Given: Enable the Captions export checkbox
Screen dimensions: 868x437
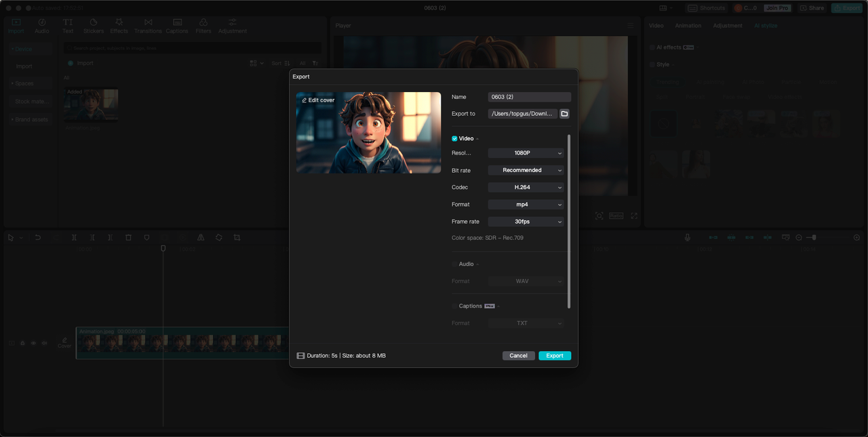Looking at the screenshot, I should click(454, 306).
